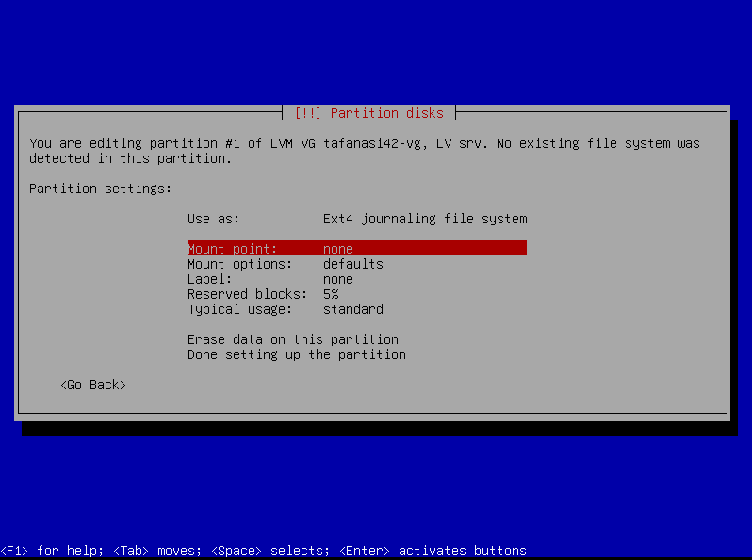Select "Done setting up the partition"

(x=296, y=354)
